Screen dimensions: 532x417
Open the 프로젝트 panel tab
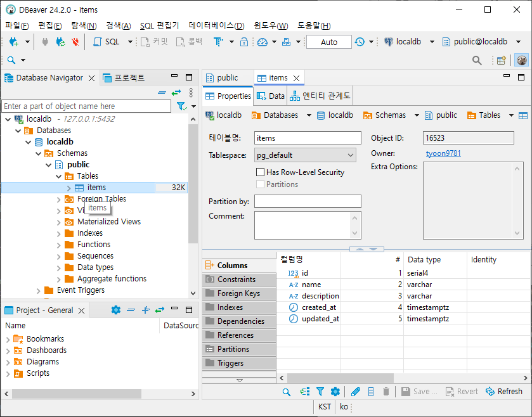124,78
